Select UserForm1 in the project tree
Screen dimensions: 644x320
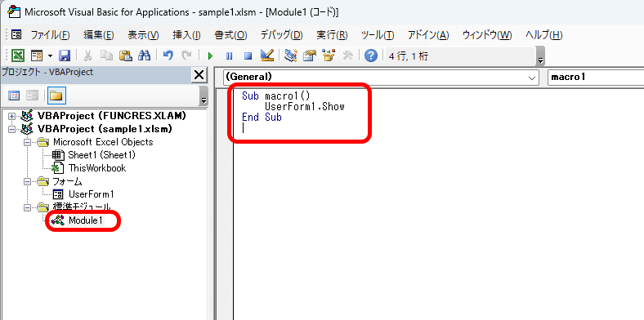click(x=91, y=194)
